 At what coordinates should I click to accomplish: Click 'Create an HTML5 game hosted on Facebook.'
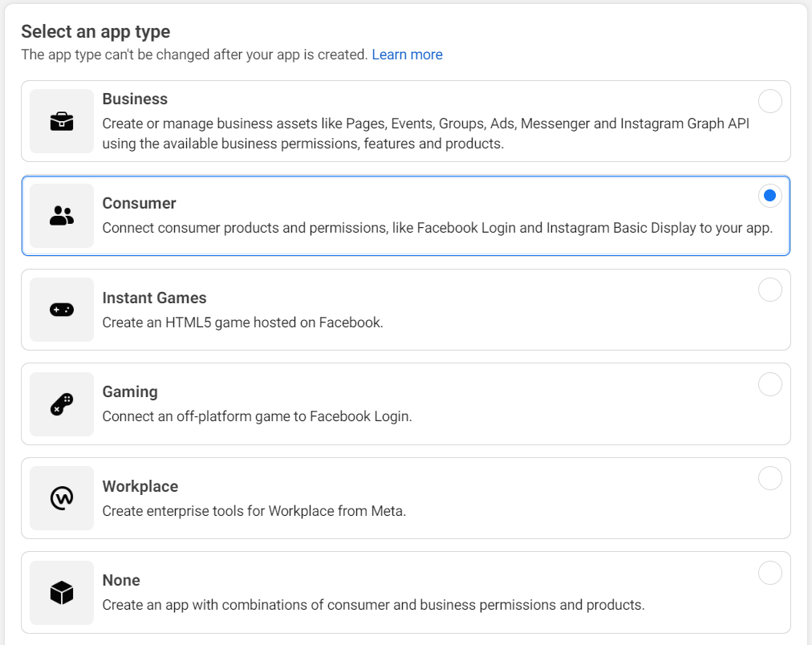(x=243, y=322)
